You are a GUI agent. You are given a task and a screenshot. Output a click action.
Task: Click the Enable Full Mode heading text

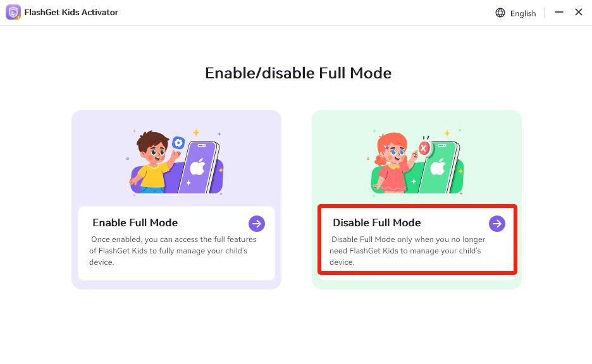point(135,222)
